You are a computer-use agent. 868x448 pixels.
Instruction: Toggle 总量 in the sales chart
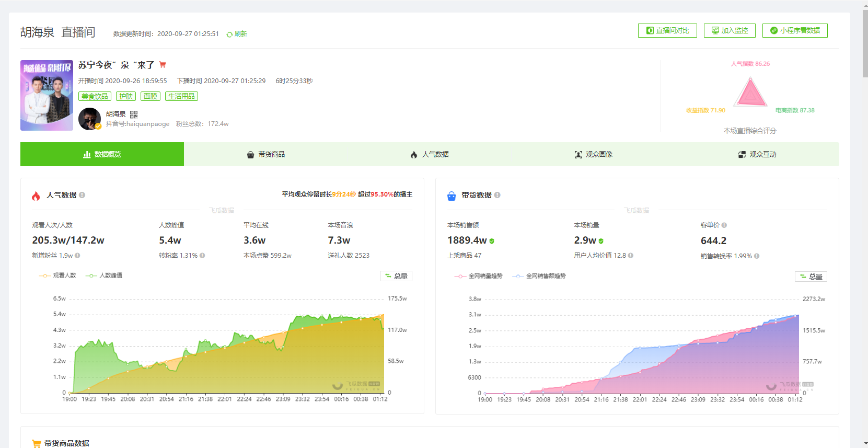click(x=811, y=277)
